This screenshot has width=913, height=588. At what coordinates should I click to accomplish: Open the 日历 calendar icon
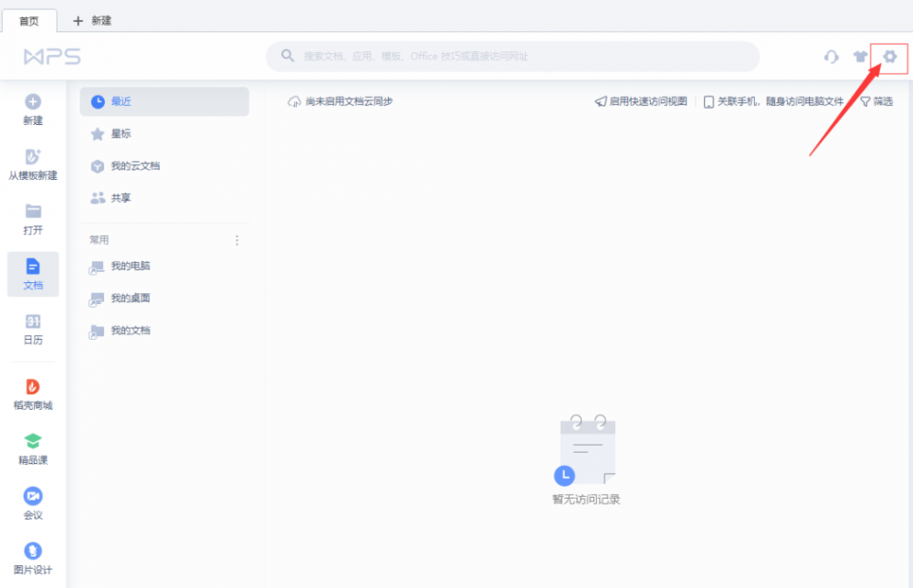coord(33,321)
